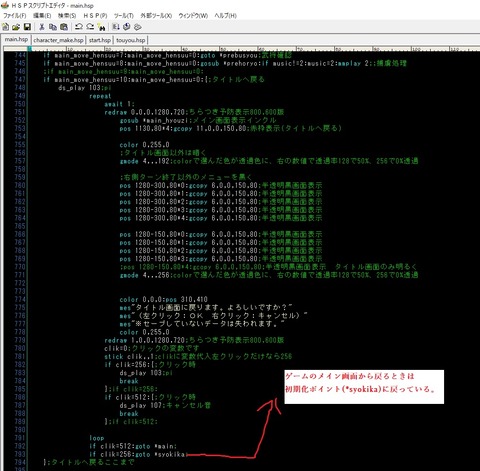Screen dimensions: 480x471
Task: Click the 'break' keyword on line 788
Action: (129, 414)
